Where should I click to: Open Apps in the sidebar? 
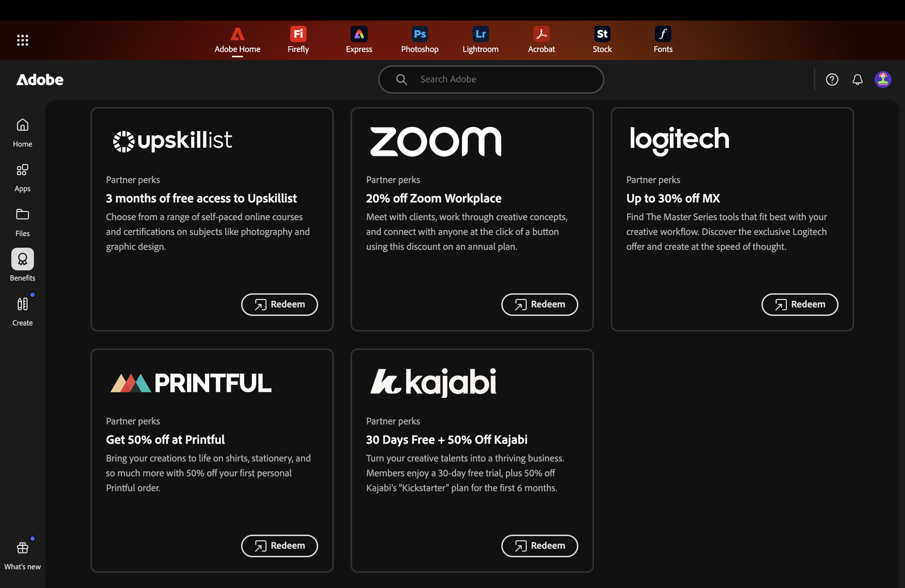click(22, 177)
